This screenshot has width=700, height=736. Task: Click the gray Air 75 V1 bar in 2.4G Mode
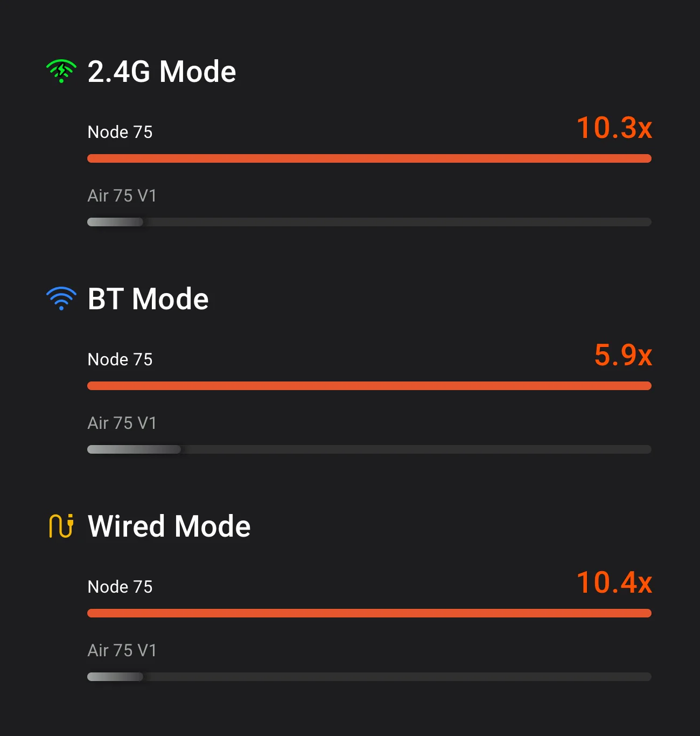(115, 222)
